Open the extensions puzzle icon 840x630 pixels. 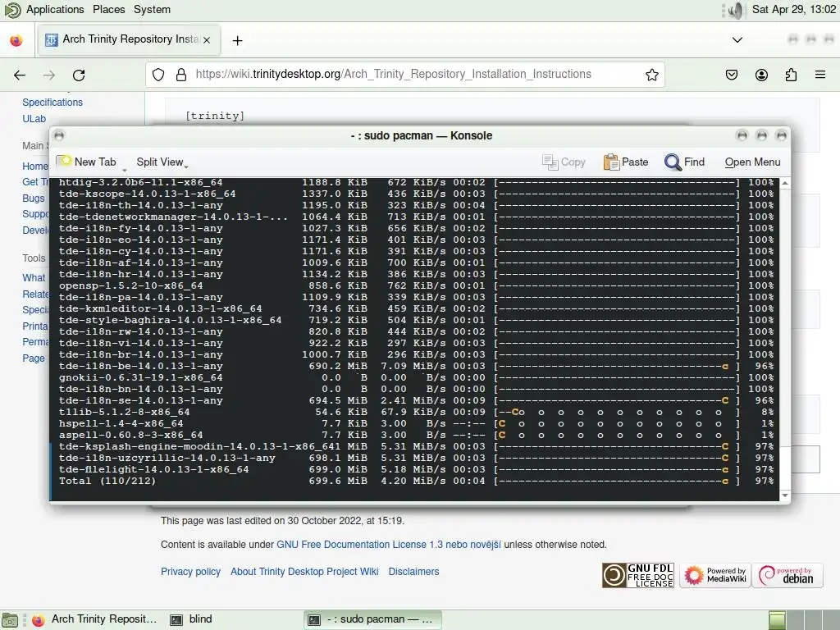791,75
